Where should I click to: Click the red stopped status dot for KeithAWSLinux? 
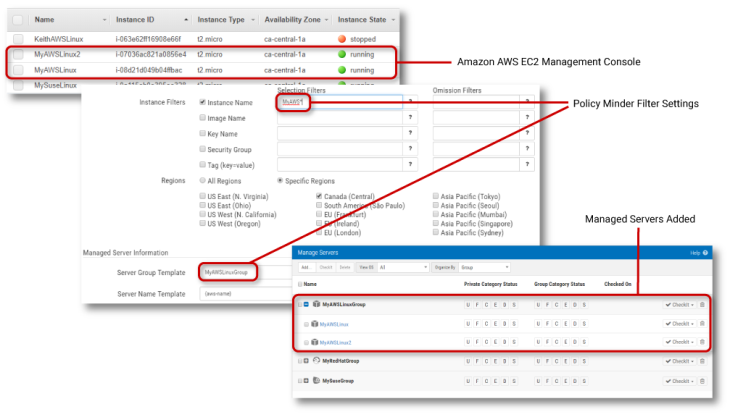click(342, 39)
